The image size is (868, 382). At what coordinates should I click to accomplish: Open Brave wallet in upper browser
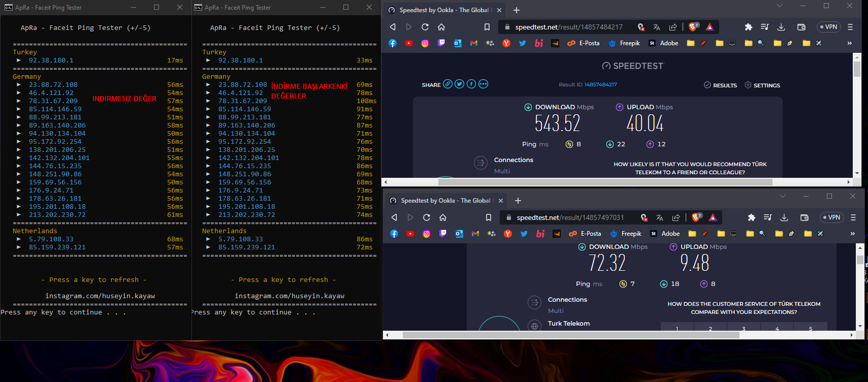tap(801, 27)
